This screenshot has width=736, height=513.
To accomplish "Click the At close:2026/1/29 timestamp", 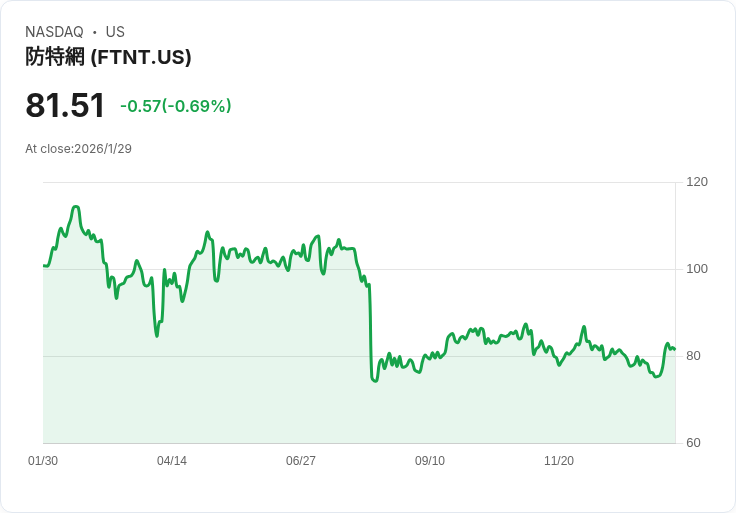I will (78, 149).
